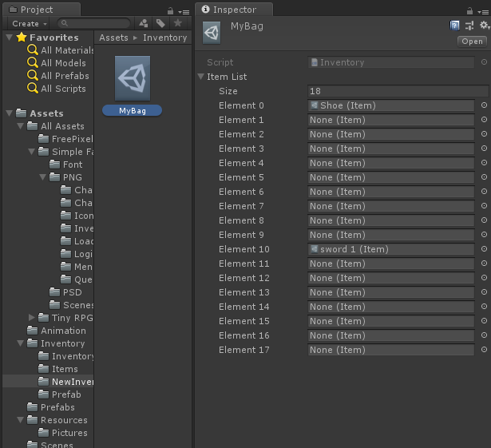Collapse the PNG folder
The image size is (491, 448).
tap(43, 177)
